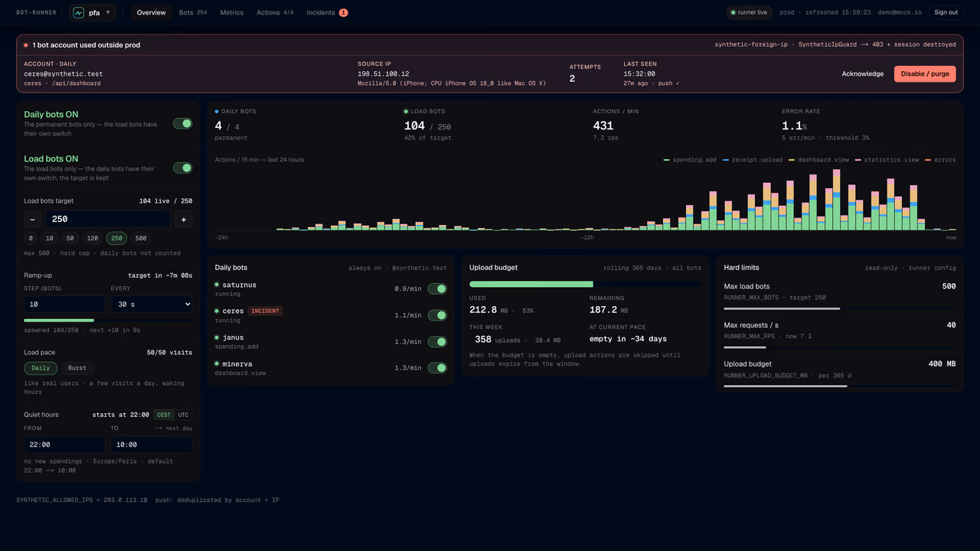The width and height of the screenshot is (980, 551).
Task: Click the ramp-up Step (bots) input
Action: (x=64, y=304)
